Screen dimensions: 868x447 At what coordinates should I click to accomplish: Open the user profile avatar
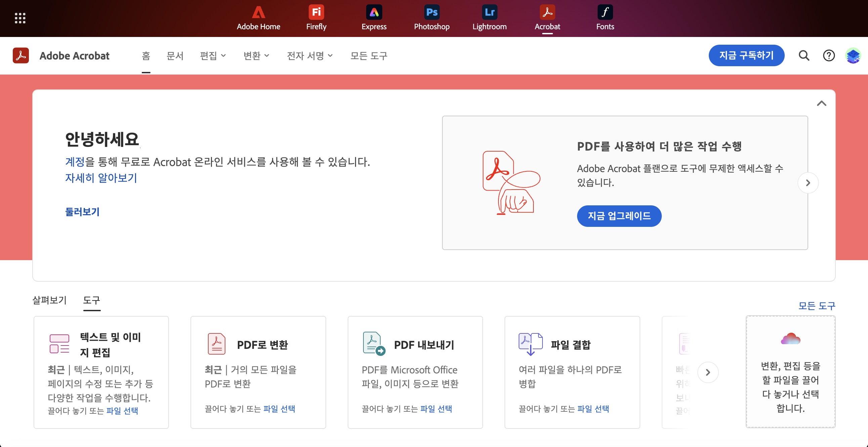point(853,55)
